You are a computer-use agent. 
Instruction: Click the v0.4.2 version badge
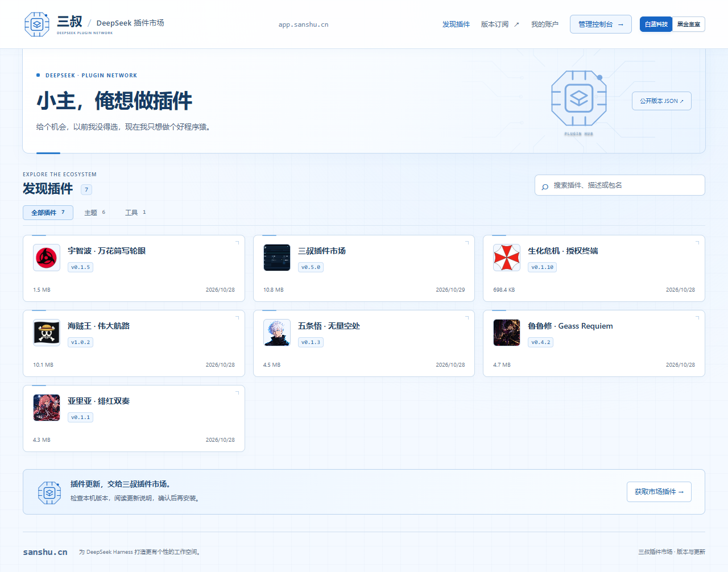[x=541, y=342]
